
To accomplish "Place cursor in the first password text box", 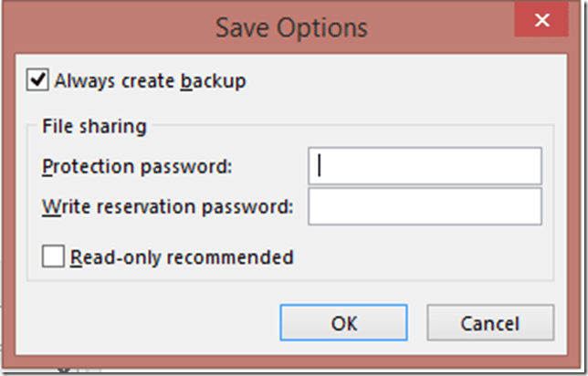I will coord(425,166).
